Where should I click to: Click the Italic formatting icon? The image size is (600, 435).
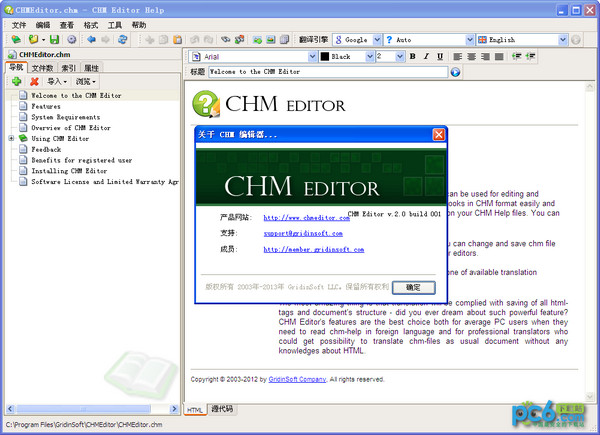(x=428, y=57)
